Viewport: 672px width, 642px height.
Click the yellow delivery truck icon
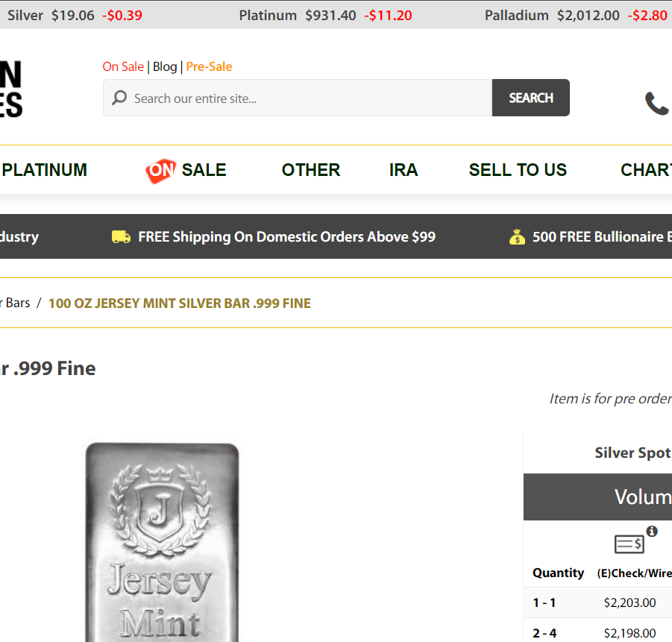click(121, 237)
